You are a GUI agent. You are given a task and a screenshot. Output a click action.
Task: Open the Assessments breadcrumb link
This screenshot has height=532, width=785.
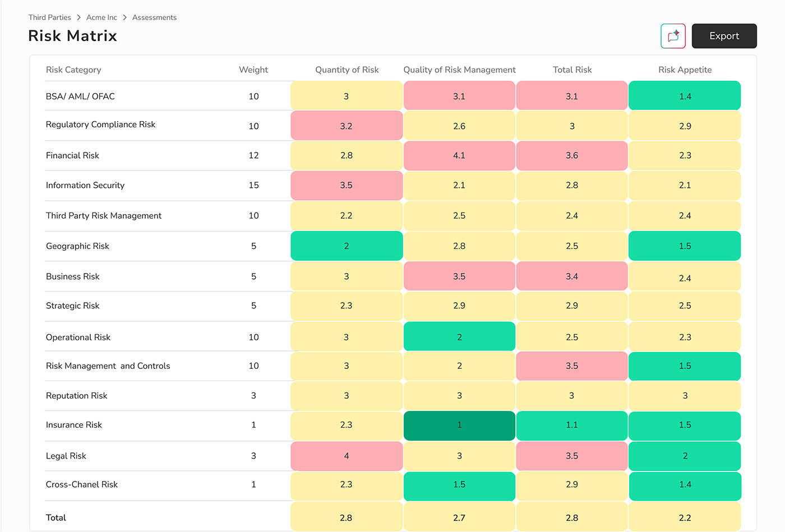[154, 17]
